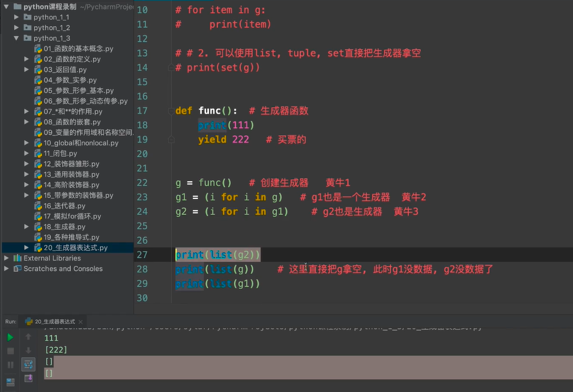Click the down arrow in Run panel
The width and height of the screenshot is (573, 392).
pyautogui.click(x=28, y=351)
